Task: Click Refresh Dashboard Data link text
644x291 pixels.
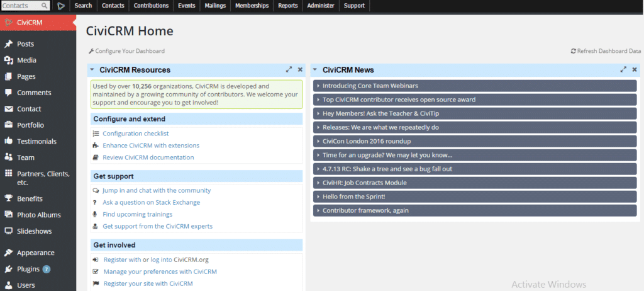Action: click(x=609, y=51)
